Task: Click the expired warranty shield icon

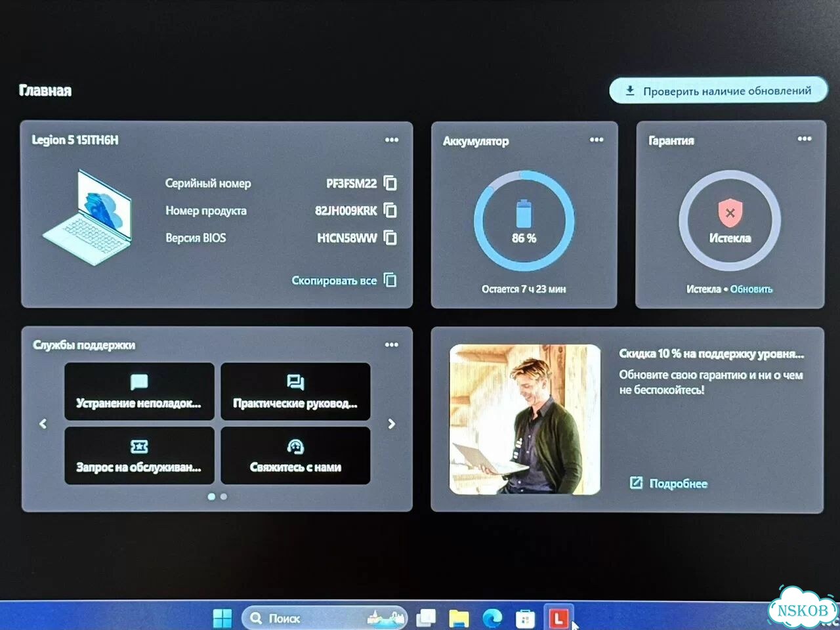Action: 730,213
